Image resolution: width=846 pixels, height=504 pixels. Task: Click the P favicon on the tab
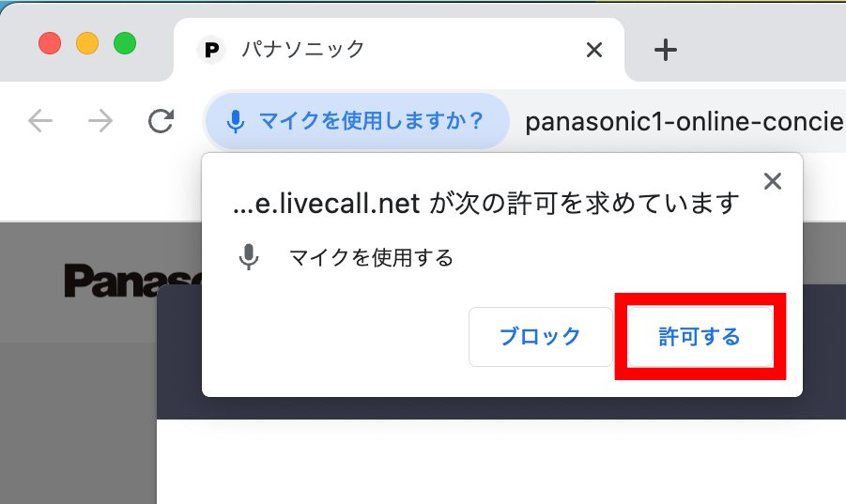click(x=211, y=50)
